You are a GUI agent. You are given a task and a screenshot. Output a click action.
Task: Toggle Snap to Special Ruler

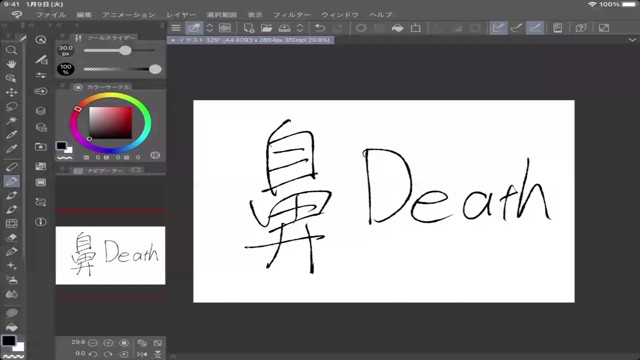pos(516,28)
